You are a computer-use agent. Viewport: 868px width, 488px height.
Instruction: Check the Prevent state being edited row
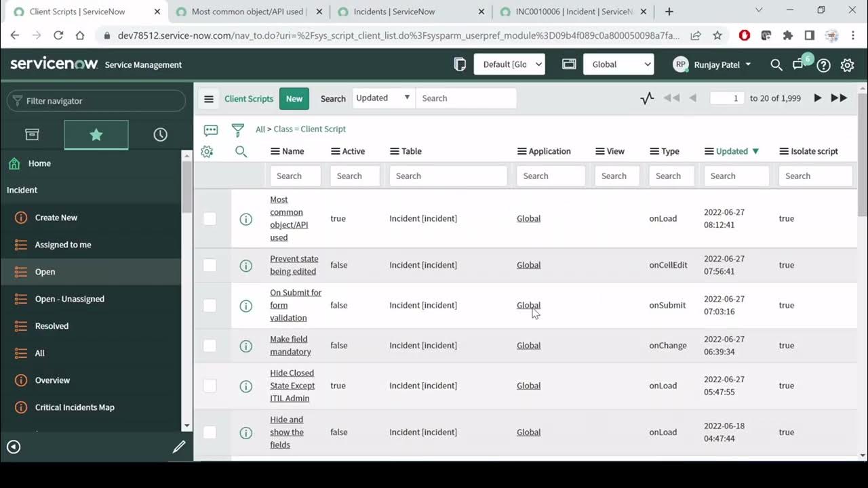[210, 265]
